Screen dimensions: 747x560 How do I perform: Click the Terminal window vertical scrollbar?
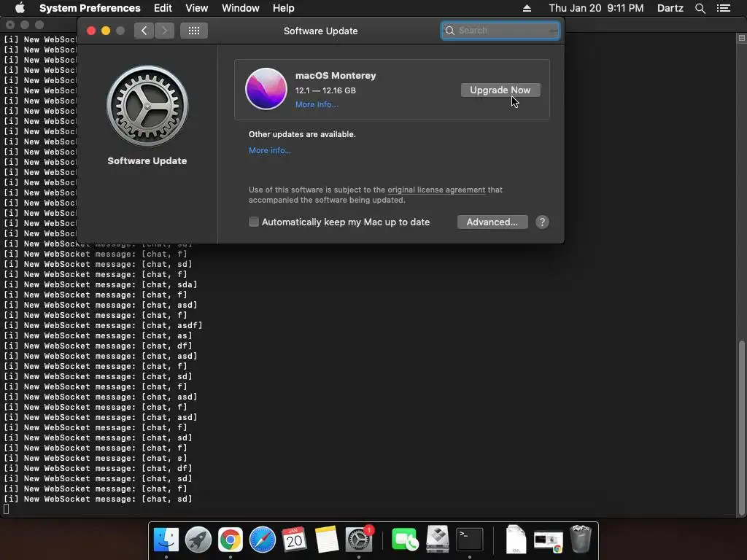[x=741, y=428]
